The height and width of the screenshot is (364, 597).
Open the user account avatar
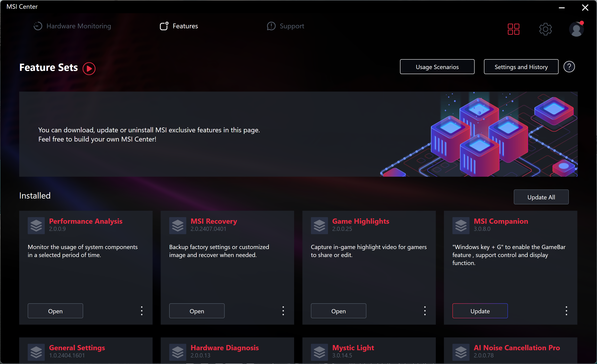[576, 29]
